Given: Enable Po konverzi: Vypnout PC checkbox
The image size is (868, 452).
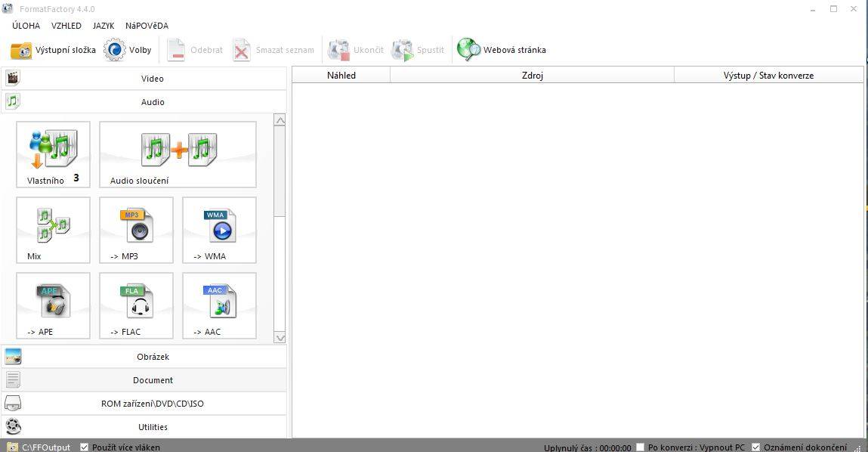Looking at the screenshot, I should pos(641,447).
